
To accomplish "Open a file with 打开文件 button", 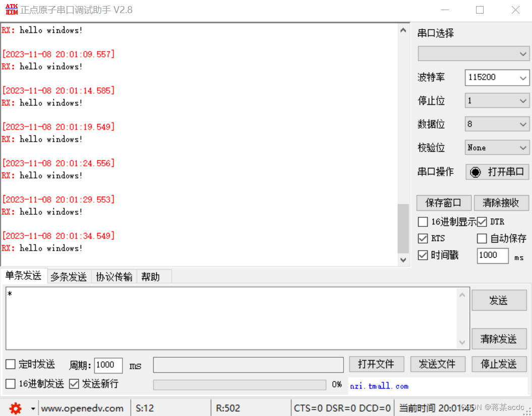I will click(376, 364).
